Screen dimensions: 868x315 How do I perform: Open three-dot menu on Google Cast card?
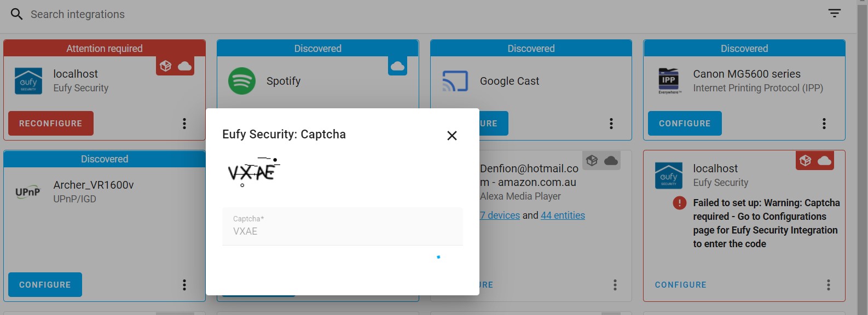pos(611,124)
